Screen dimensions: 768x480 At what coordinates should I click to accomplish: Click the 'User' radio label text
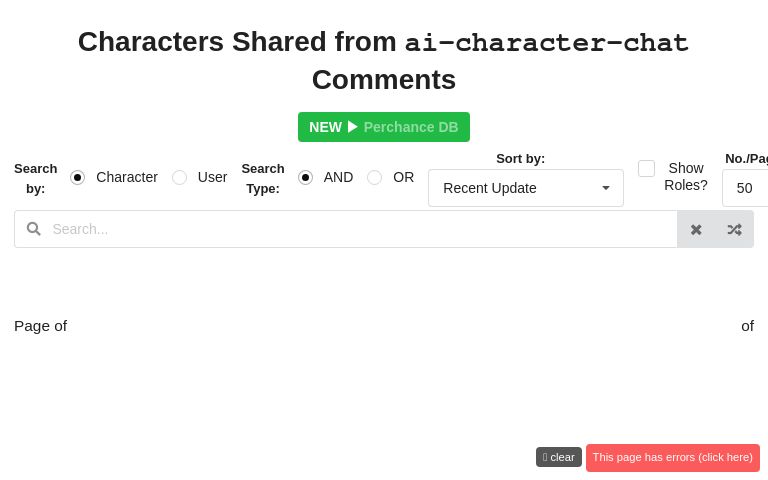point(212,177)
